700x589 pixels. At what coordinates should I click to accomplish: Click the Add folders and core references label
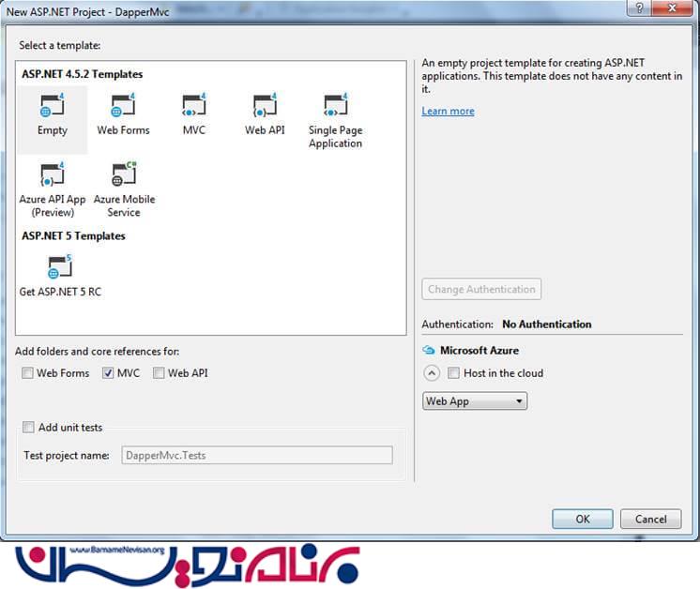[x=98, y=352]
